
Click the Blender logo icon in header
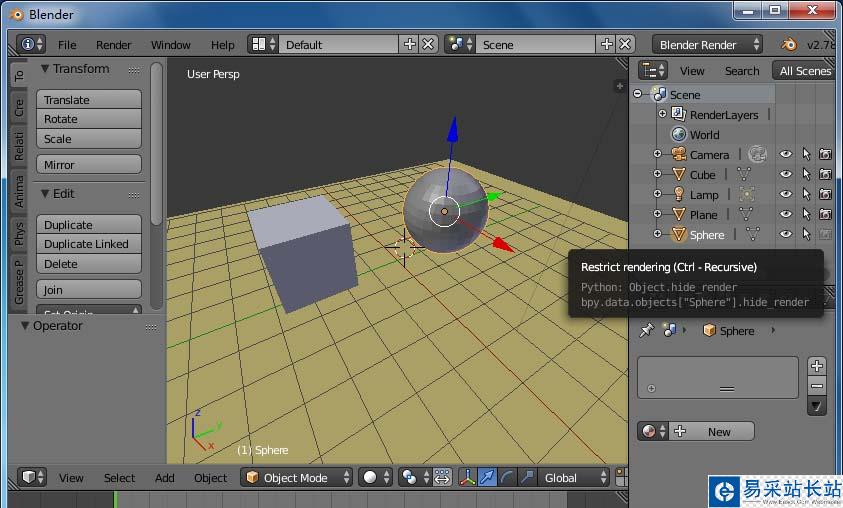pos(789,45)
